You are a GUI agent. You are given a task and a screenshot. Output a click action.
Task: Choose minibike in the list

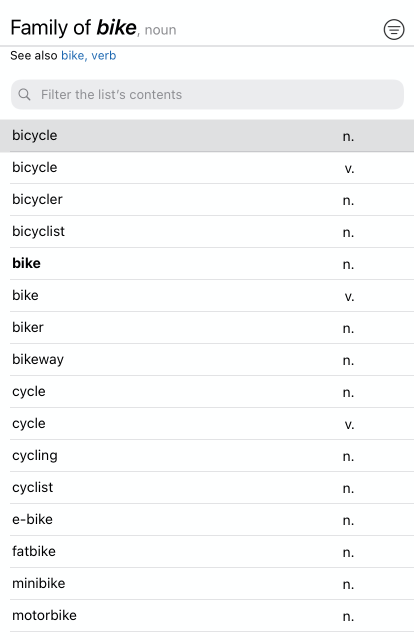[212, 584]
